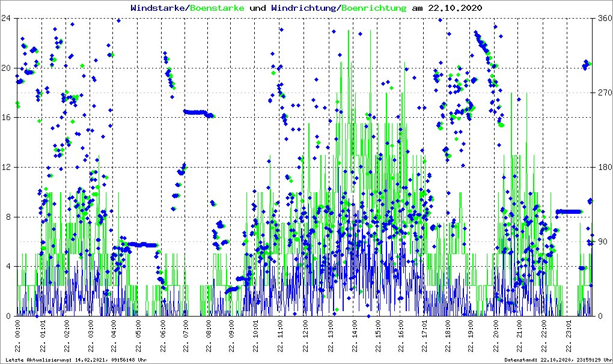Click left axis value 24
The width and height of the screenshot is (613, 364).
[x=5, y=19]
